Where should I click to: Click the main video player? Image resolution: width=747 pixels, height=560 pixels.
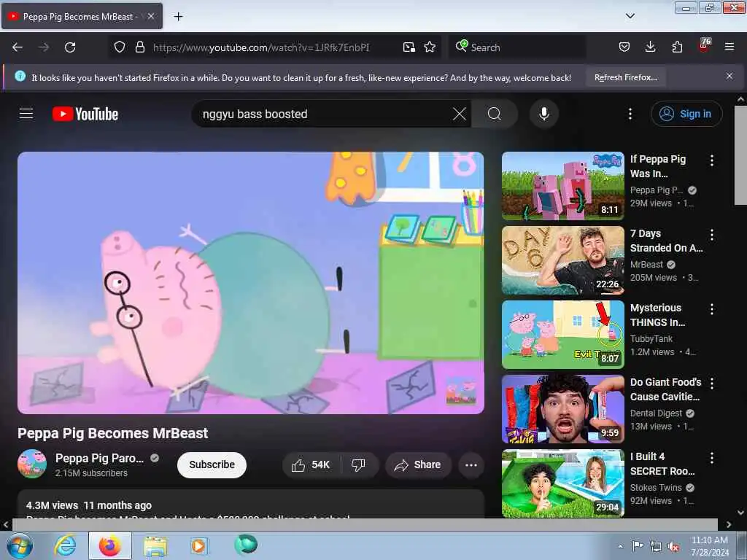(x=251, y=283)
